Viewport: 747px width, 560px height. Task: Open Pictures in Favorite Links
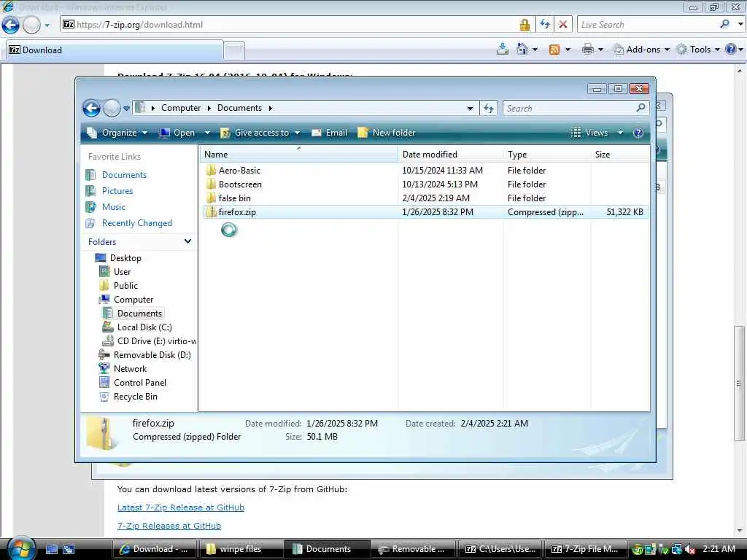tap(117, 191)
